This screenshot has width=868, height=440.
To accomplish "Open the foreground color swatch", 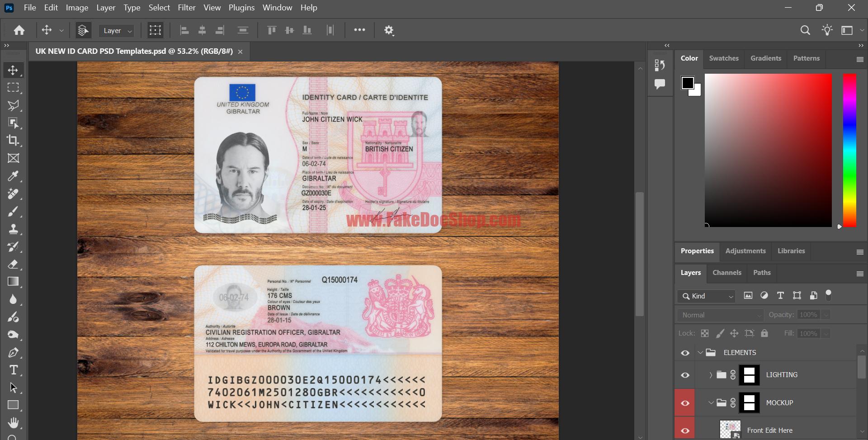I will click(688, 82).
